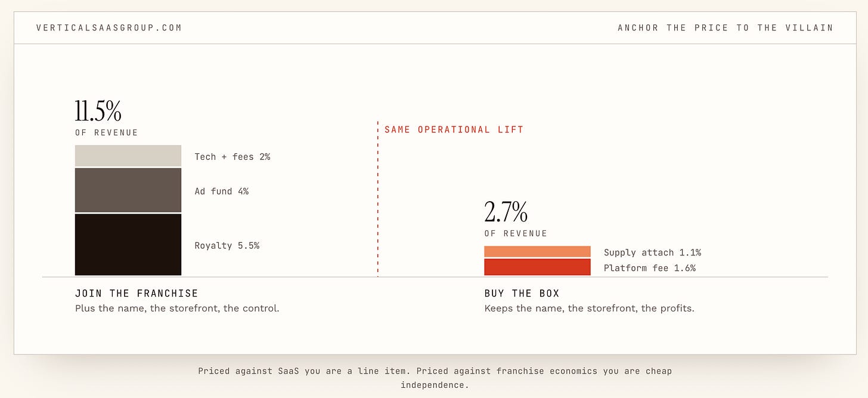Select the 'Royalty 5.5%' label
Image resolution: width=868 pixels, height=398 pixels.
tap(227, 246)
